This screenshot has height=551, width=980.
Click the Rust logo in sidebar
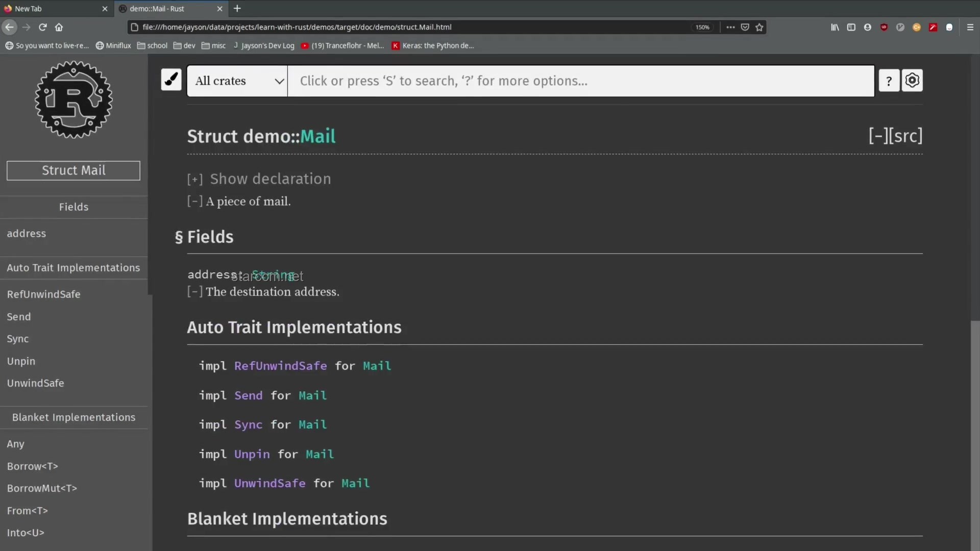coord(73,100)
